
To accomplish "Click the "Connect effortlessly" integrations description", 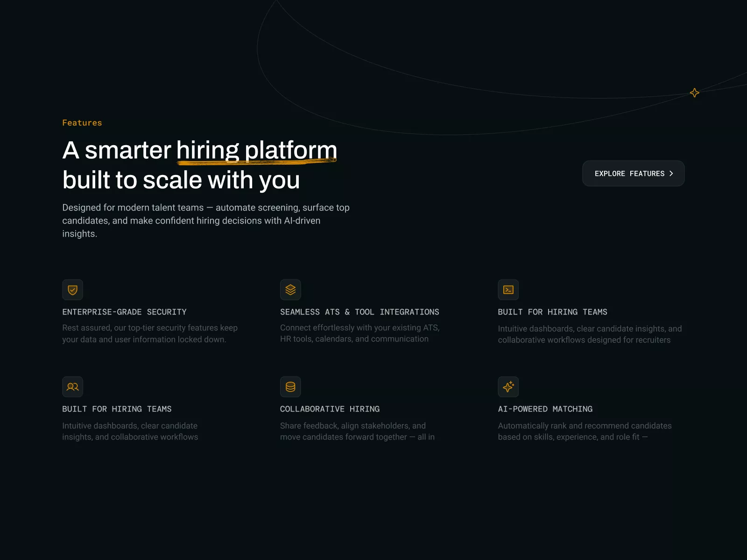I will (x=359, y=333).
